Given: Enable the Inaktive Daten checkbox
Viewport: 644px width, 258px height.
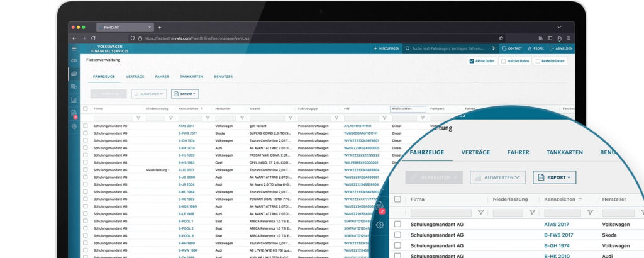Looking at the screenshot, I should (x=504, y=61).
